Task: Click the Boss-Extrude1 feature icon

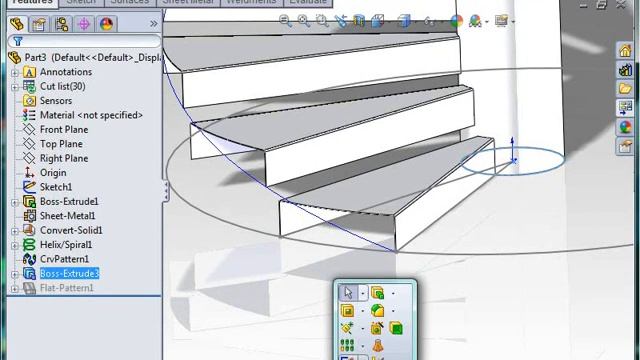Action: [29, 201]
